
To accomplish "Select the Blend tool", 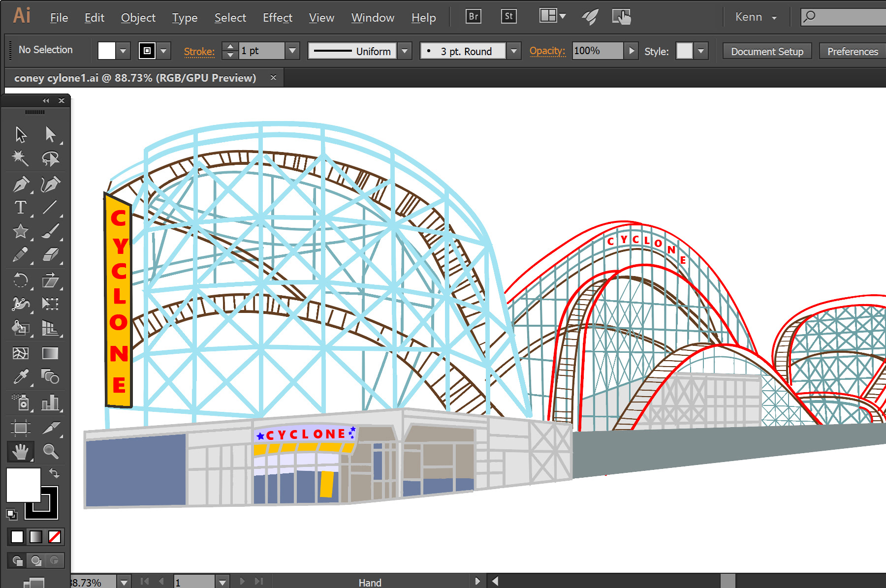I will (50, 377).
